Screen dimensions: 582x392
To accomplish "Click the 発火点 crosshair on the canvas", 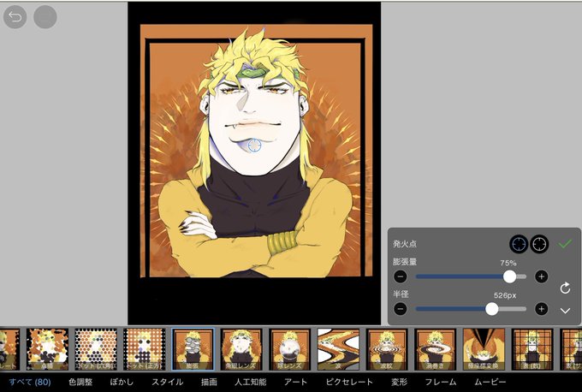I will [254, 146].
